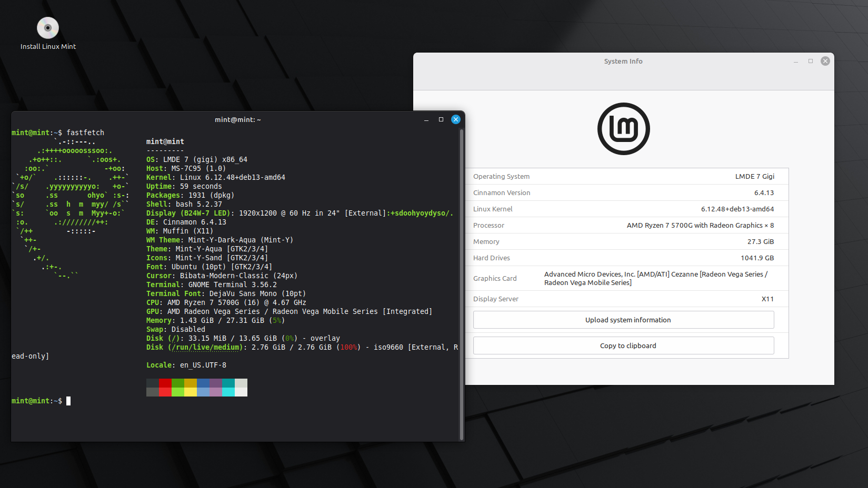Select the LMDE 7 Gigi value

click(x=755, y=176)
